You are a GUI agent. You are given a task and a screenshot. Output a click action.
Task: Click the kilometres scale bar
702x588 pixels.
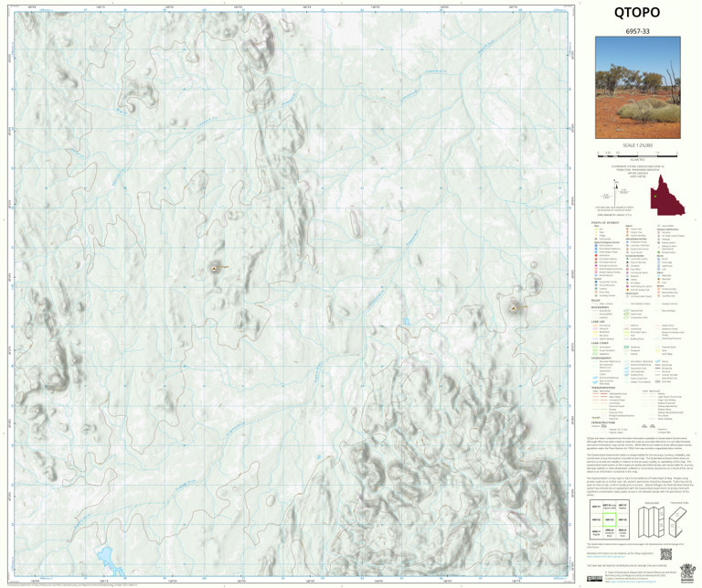click(637, 154)
